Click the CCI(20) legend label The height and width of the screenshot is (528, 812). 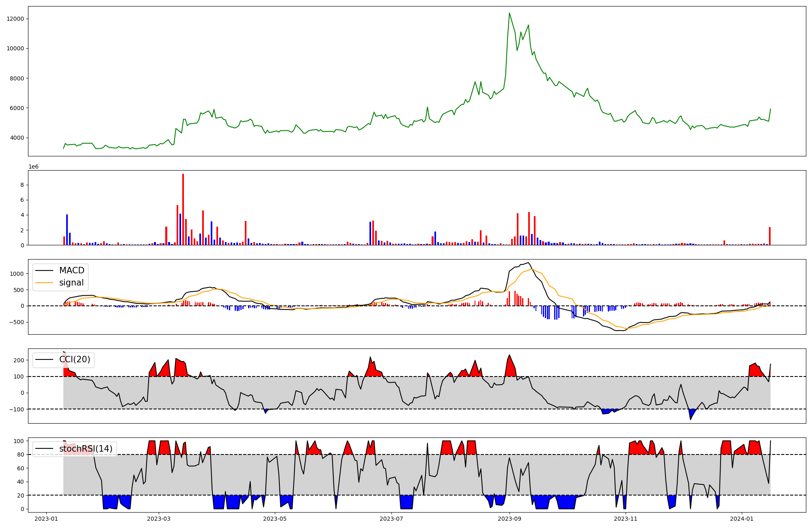point(75,359)
